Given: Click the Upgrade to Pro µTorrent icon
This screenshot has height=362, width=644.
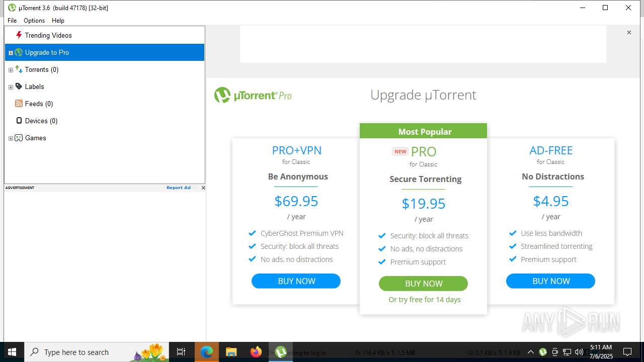Looking at the screenshot, I should pyautogui.click(x=19, y=52).
